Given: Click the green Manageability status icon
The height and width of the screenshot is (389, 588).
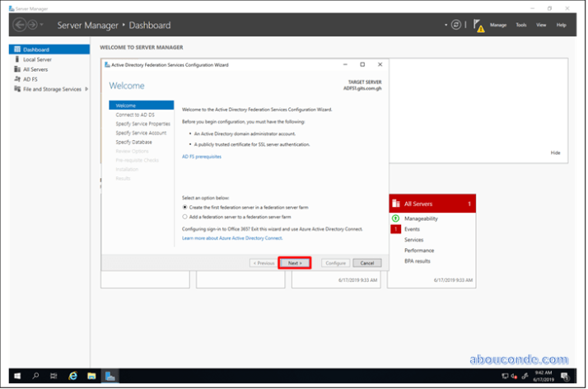Looking at the screenshot, I should pos(396,218).
